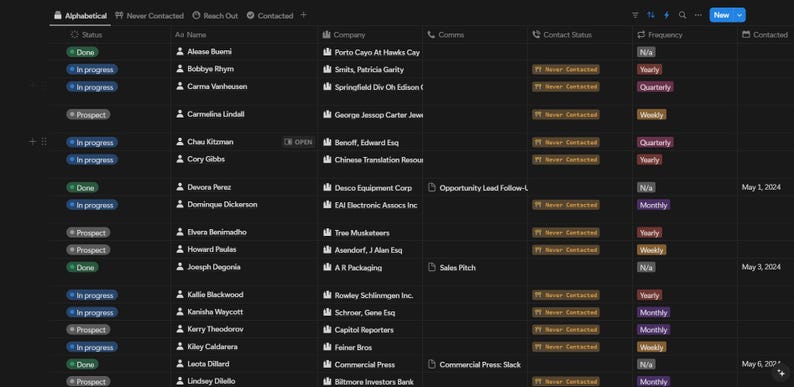Expand the New button dropdown arrow

click(x=740, y=15)
